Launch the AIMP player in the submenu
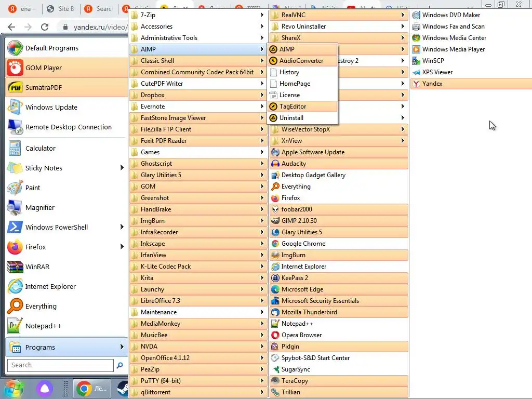The width and height of the screenshot is (532, 399). (x=303, y=49)
